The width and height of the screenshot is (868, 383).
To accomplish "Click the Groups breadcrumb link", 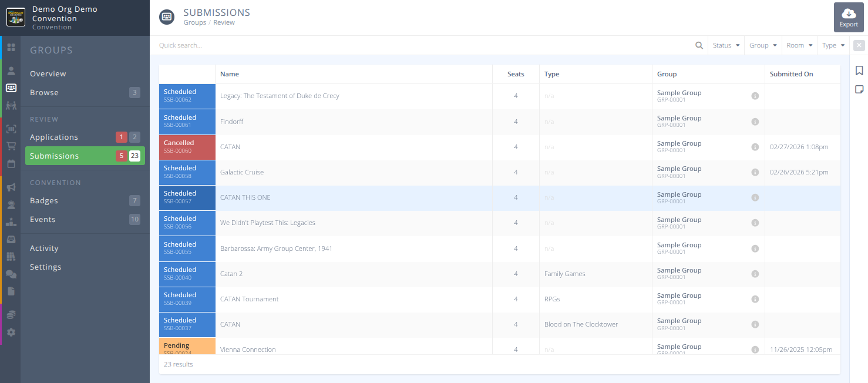I will (x=195, y=22).
